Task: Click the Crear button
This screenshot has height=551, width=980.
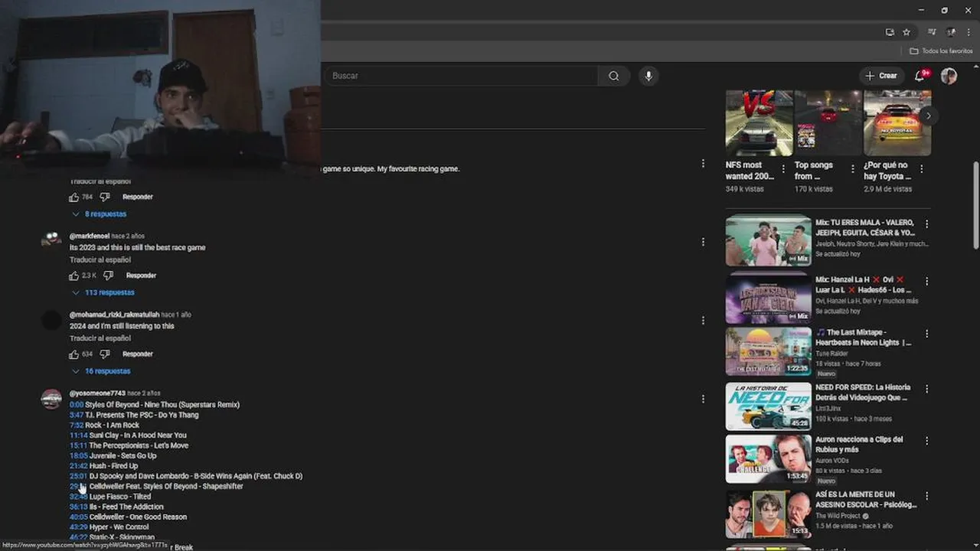Action: click(x=881, y=76)
